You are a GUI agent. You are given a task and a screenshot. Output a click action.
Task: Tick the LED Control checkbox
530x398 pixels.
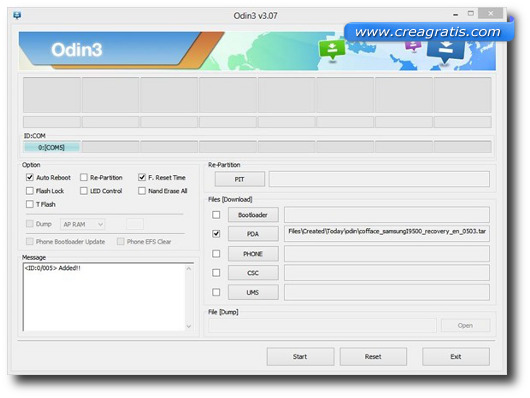click(x=84, y=191)
